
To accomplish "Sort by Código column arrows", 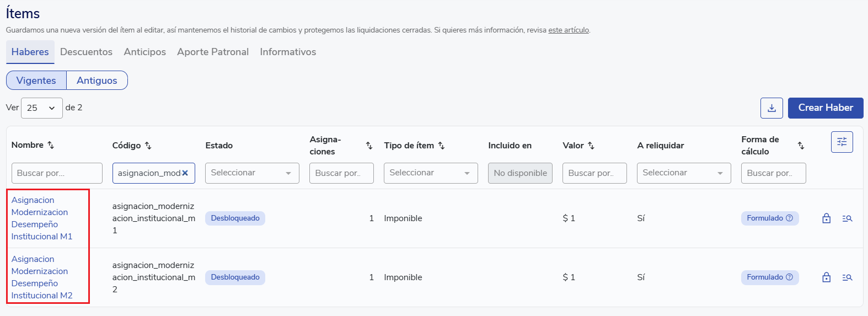I will coord(148,146).
